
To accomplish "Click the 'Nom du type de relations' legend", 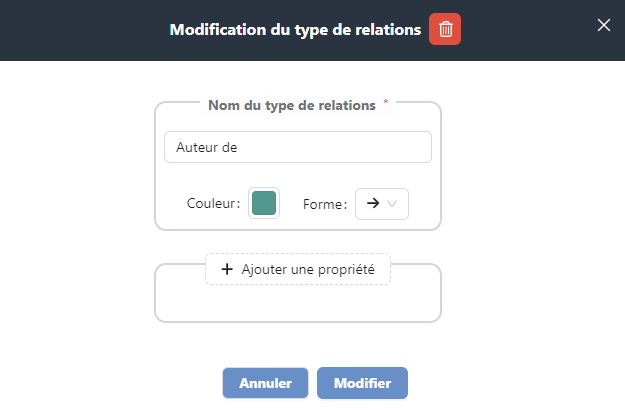I will [x=291, y=104].
